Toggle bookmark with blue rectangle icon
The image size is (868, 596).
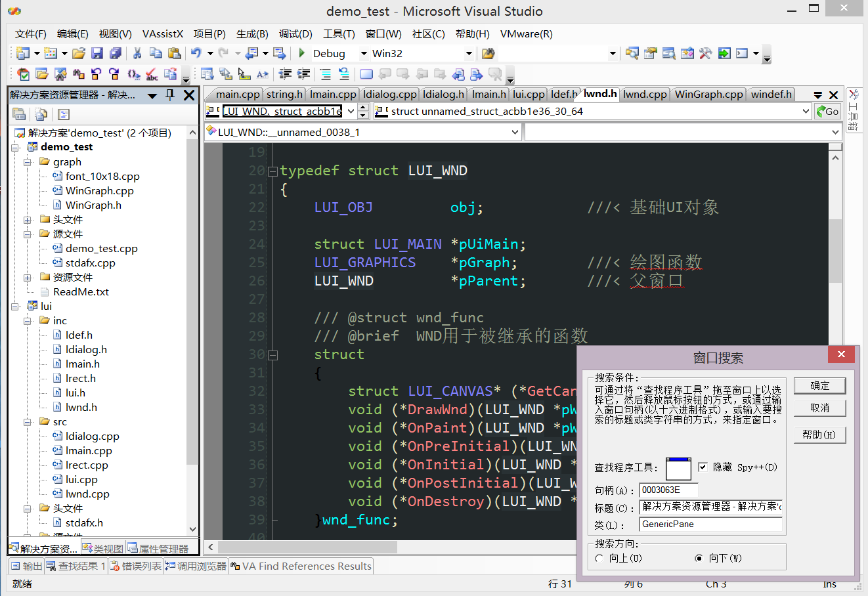coord(366,74)
